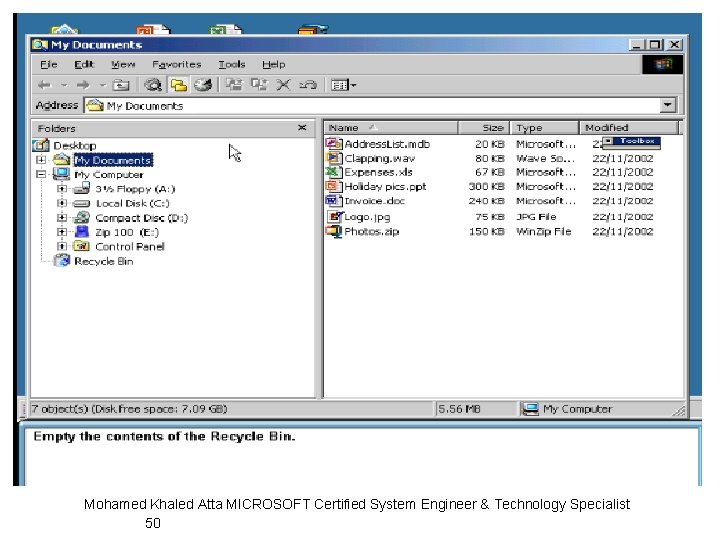Open the Edit menu
720x540 pixels.
(84, 64)
